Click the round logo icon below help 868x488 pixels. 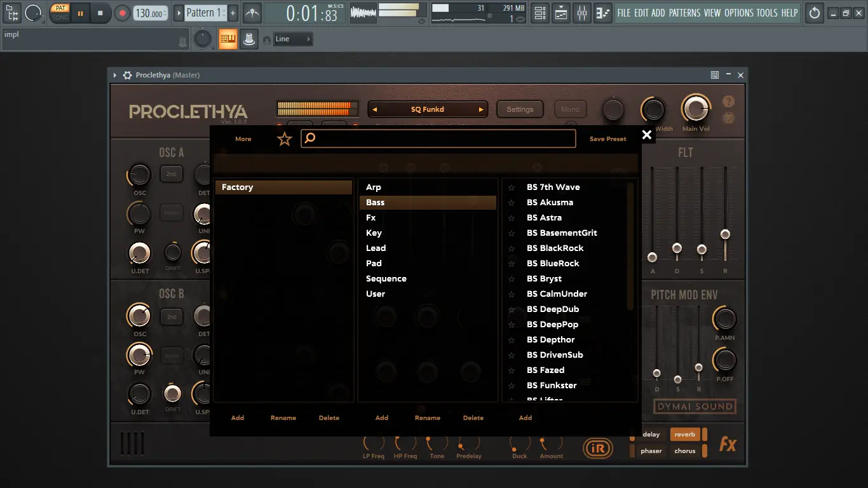[728, 118]
